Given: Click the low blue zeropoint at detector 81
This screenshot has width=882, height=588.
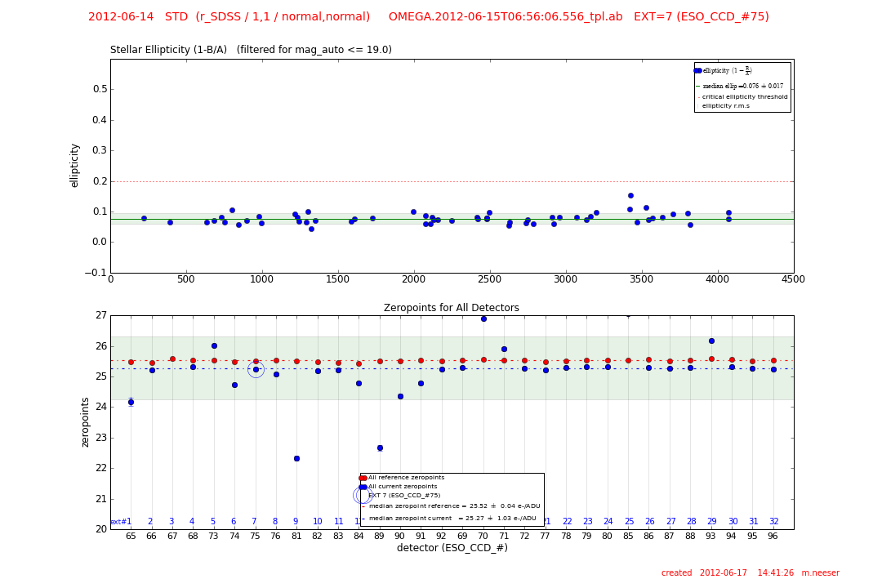Looking at the screenshot, I should coord(296,458).
